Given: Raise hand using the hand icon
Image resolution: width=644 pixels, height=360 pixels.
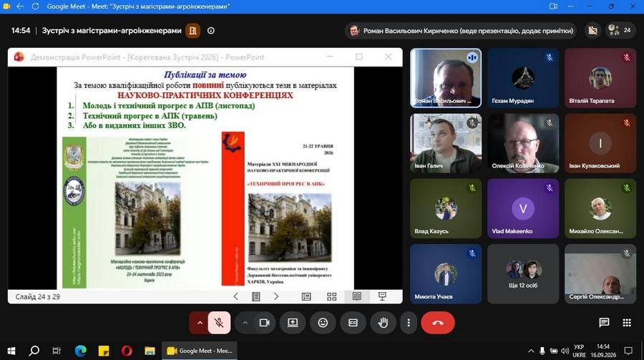Looking at the screenshot, I should point(383,323).
